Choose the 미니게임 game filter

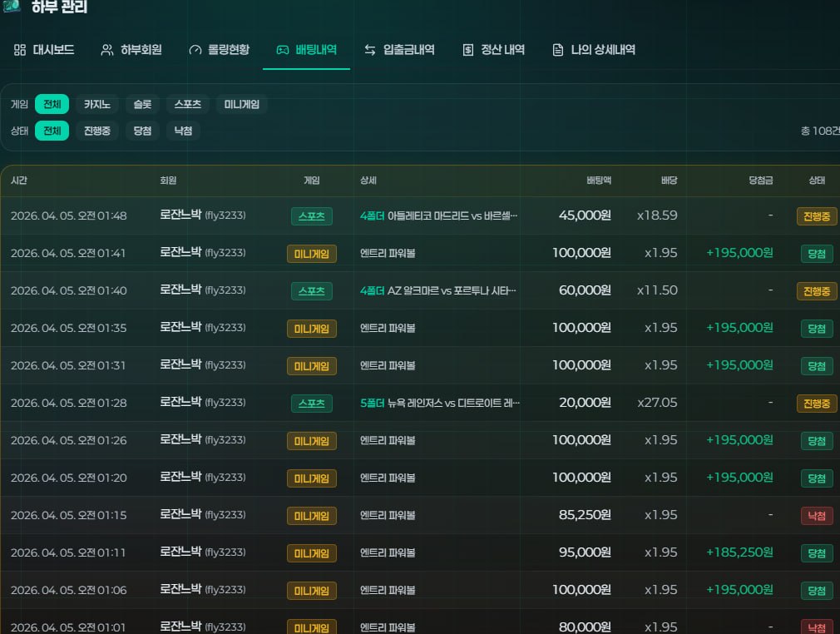click(x=242, y=105)
